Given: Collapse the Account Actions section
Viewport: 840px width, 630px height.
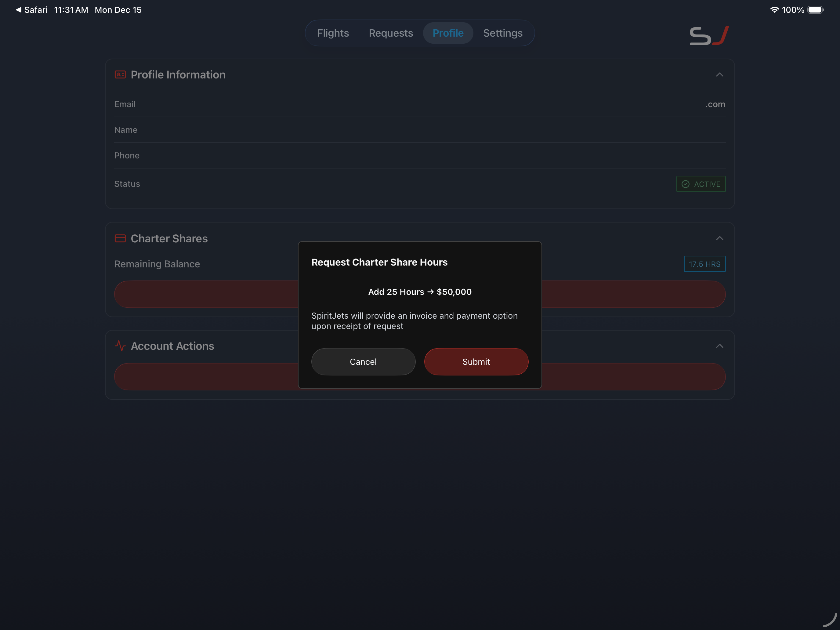Looking at the screenshot, I should pos(720,346).
